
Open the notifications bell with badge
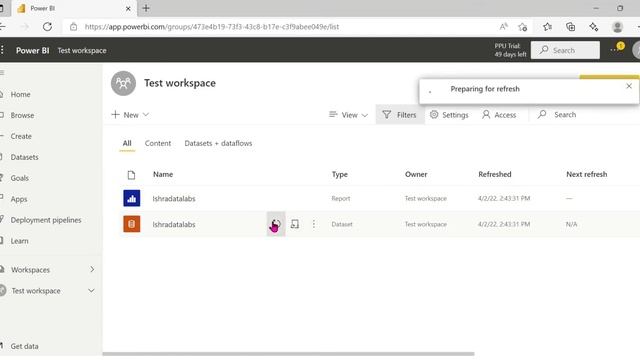coord(617,49)
